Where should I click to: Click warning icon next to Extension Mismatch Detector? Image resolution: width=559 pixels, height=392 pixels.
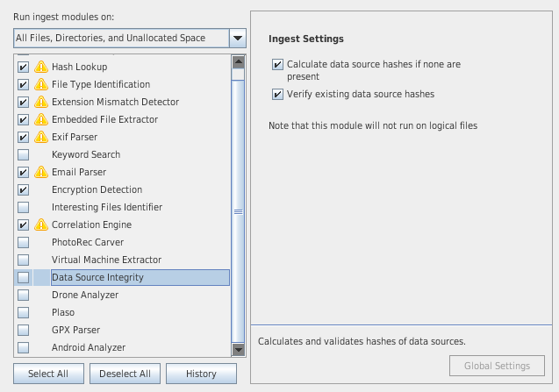[x=40, y=103]
